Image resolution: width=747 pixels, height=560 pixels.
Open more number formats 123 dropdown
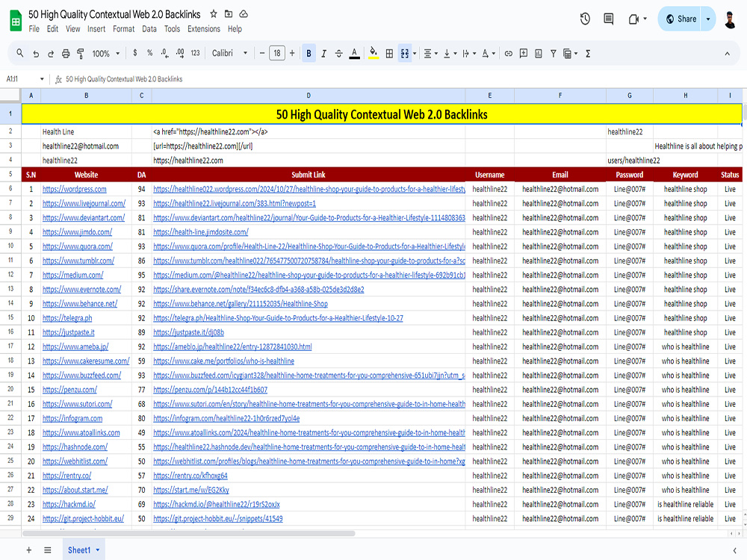coord(195,53)
